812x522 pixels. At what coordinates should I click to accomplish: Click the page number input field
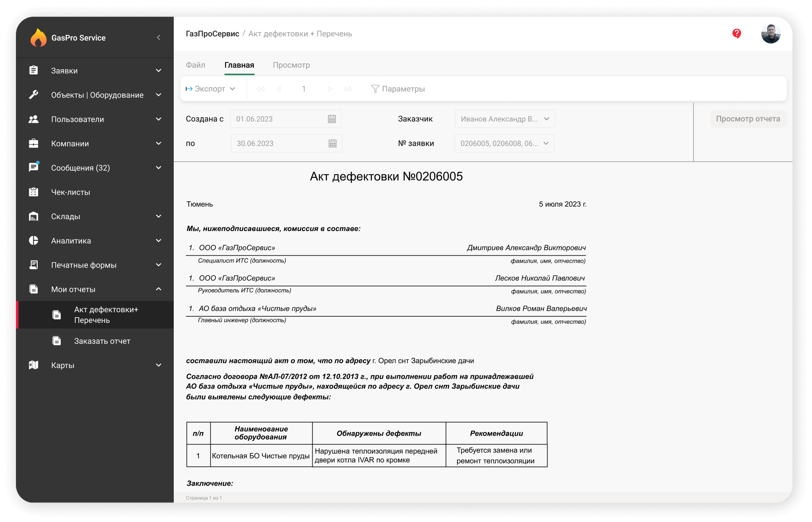(x=304, y=89)
